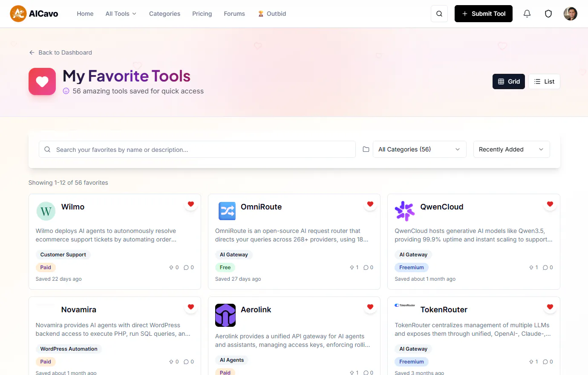The height and width of the screenshot is (375, 588).
Task: Upvote the QwenCloud tool
Action: [x=533, y=267]
